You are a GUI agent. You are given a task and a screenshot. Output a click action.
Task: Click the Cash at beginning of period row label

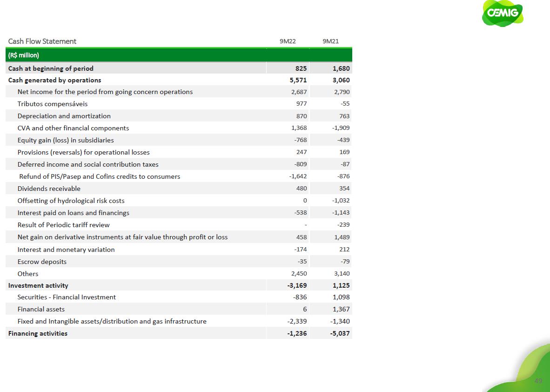tap(51, 68)
